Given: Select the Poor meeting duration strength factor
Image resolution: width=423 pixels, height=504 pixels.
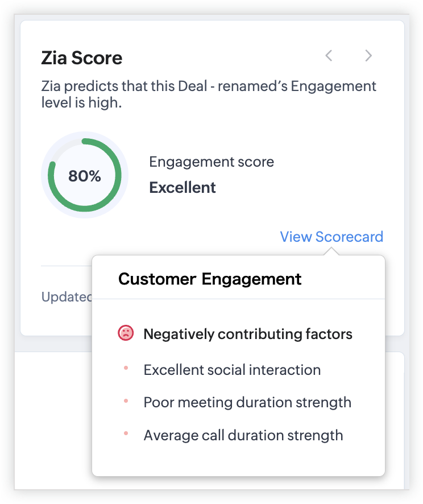Looking at the screenshot, I should click(x=247, y=403).
